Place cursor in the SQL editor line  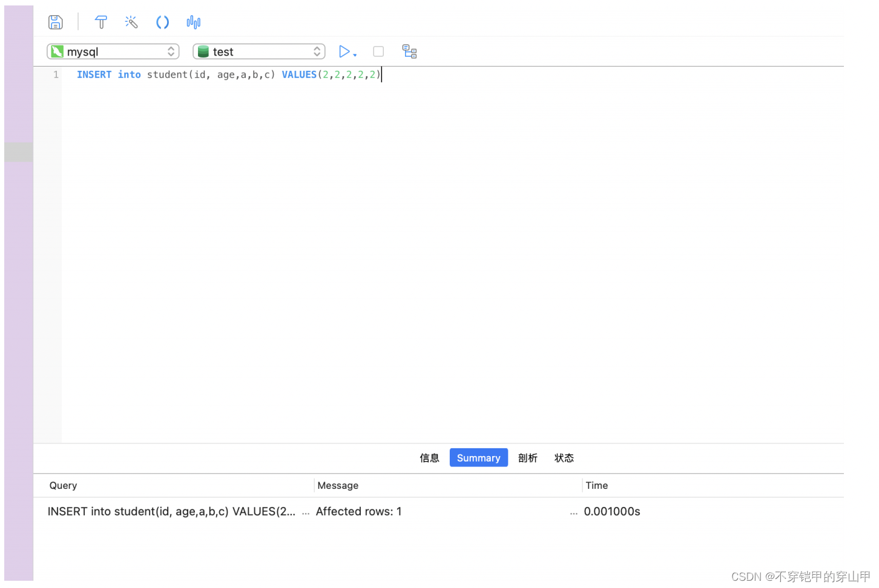pos(229,74)
